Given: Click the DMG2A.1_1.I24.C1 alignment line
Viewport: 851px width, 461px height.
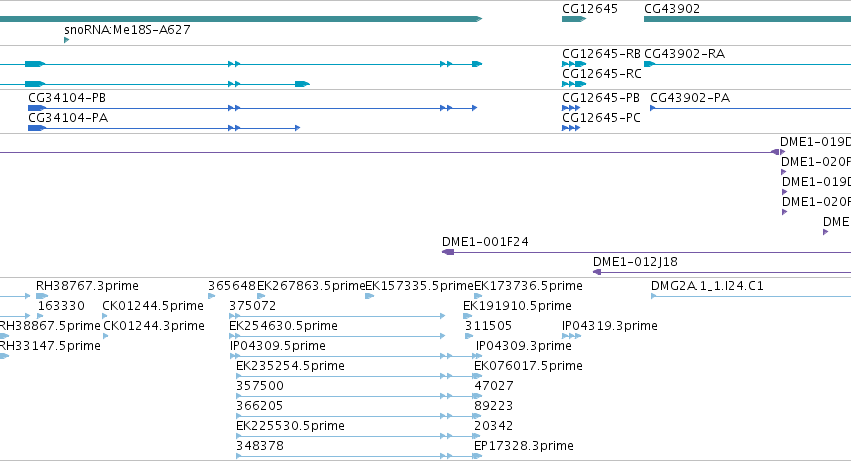Looking at the screenshot, I should pos(751,296).
